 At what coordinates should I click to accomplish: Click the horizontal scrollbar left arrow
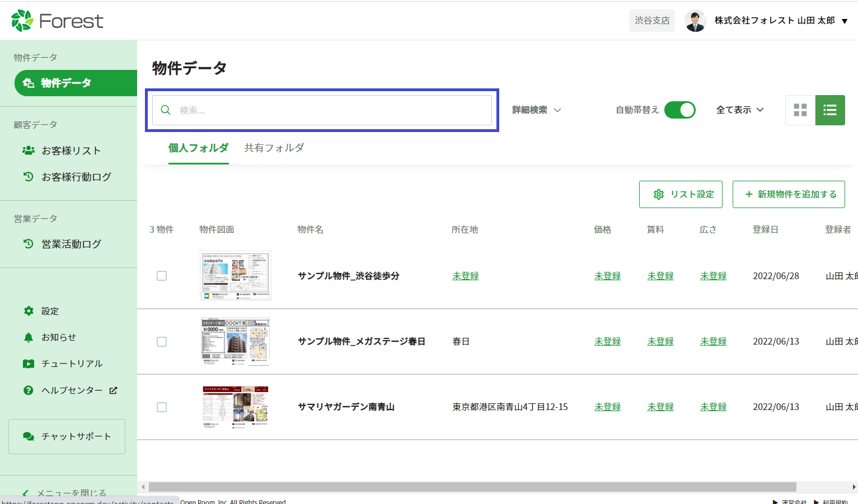pos(143,487)
